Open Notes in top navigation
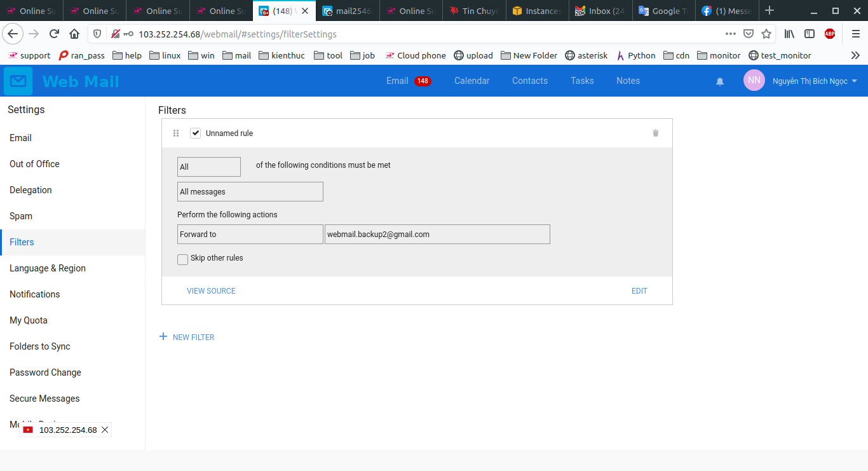 pos(628,81)
